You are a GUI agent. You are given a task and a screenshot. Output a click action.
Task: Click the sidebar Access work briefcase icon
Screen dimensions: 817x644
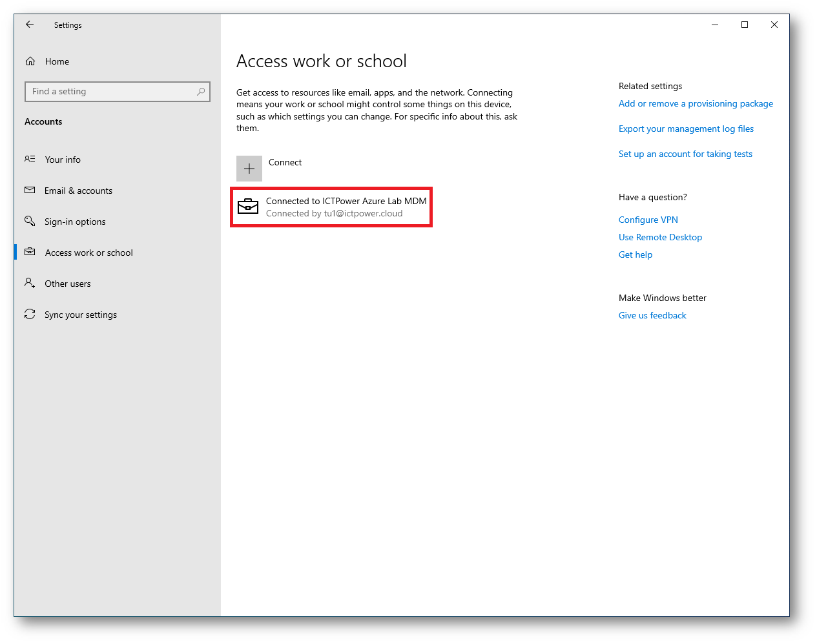click(x=30, y=252)
